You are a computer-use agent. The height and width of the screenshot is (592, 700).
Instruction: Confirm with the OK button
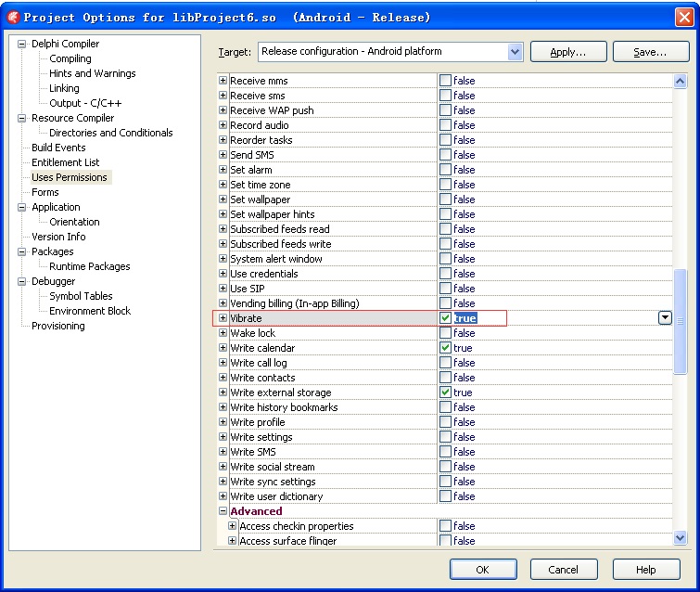click(483, 570)
